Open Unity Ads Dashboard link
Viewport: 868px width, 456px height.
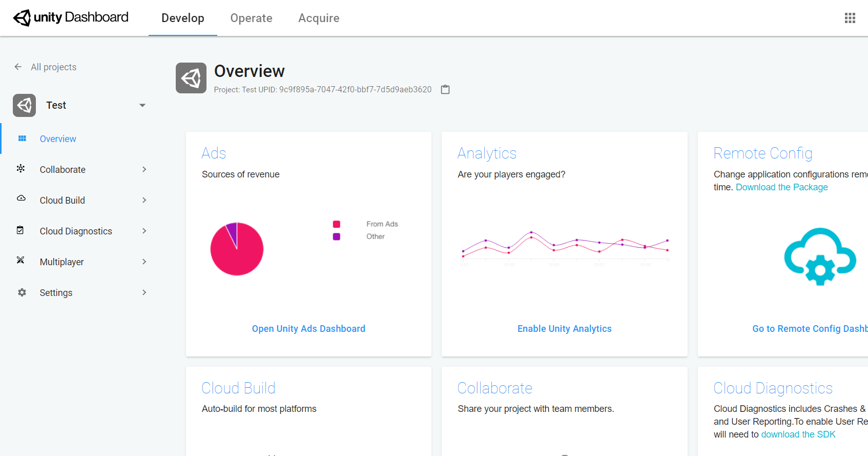click(308, 329)
